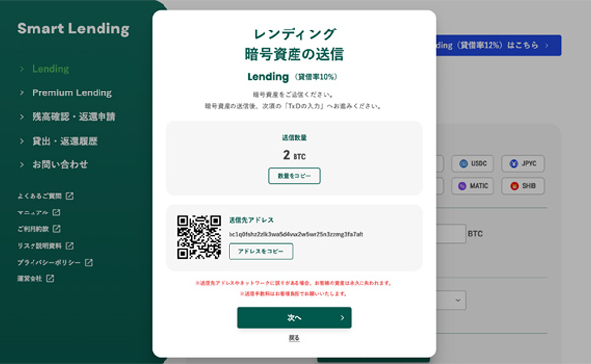Open 貸出・返還履歴 in the sidebar
Viewport: 591px width, 364px height.
coord(64,141)
